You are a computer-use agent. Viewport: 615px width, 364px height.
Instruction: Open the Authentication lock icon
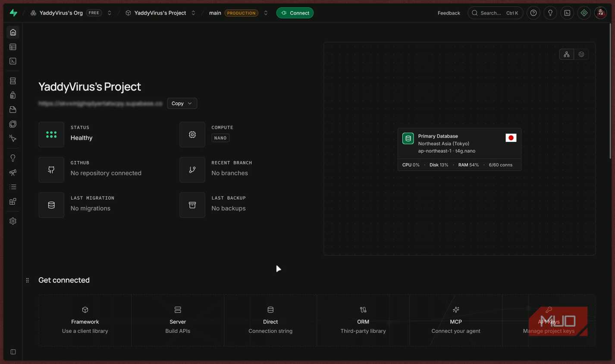coord(13,95)
